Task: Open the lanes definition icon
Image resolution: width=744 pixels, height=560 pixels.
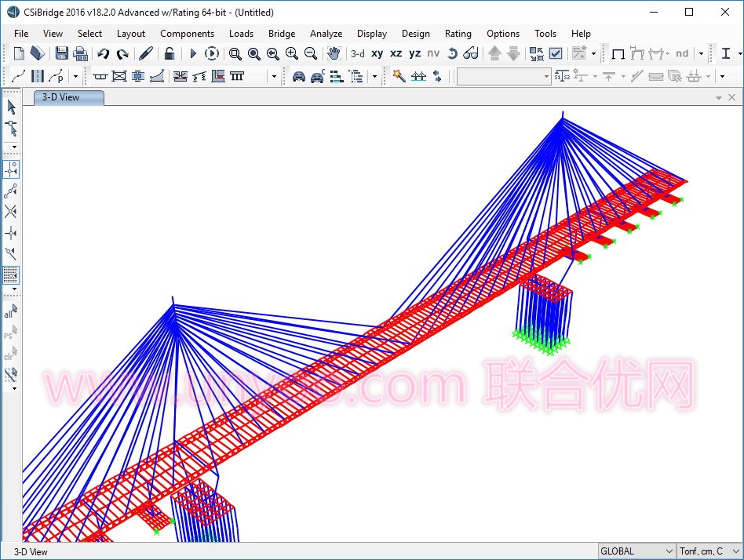Action: (38, 76)
